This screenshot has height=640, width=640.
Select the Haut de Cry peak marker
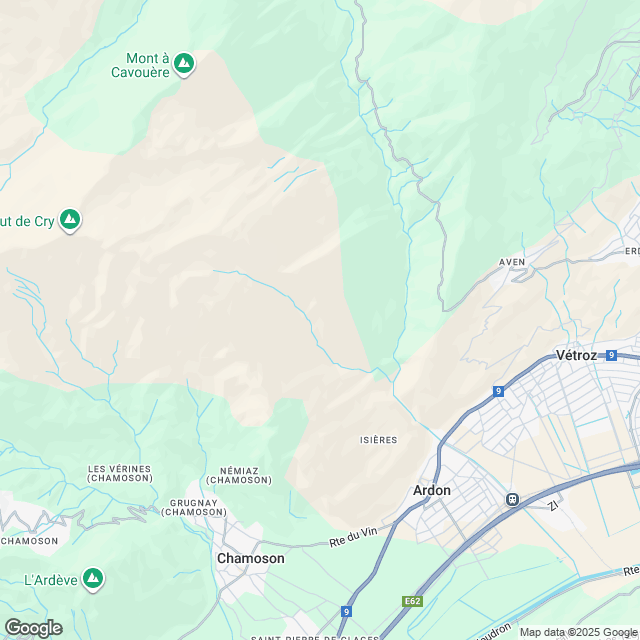point(70,220)
